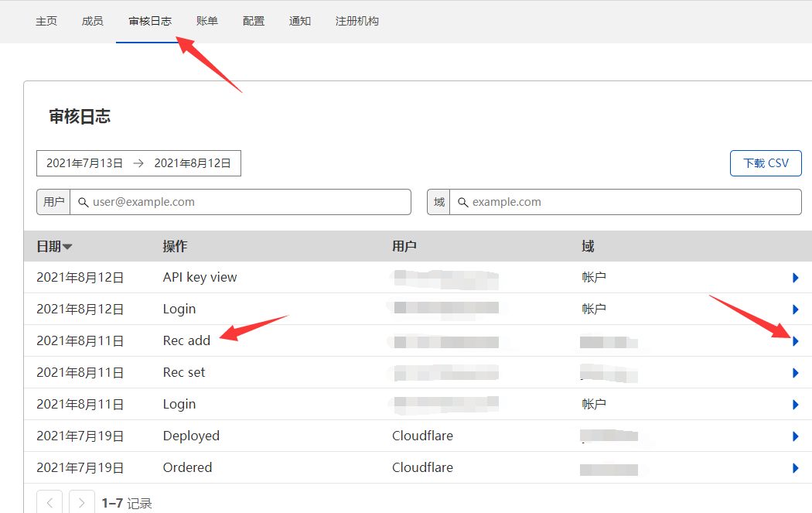
Task: Click the previous page arrow below the table
Action: pos(49,501)
